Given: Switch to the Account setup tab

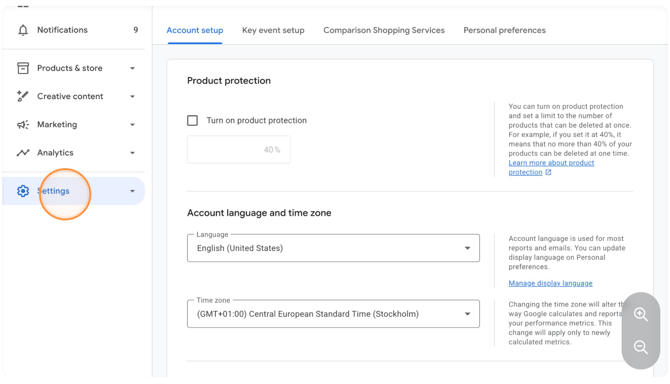Looking at the screenshot, I should click(195, 30).
